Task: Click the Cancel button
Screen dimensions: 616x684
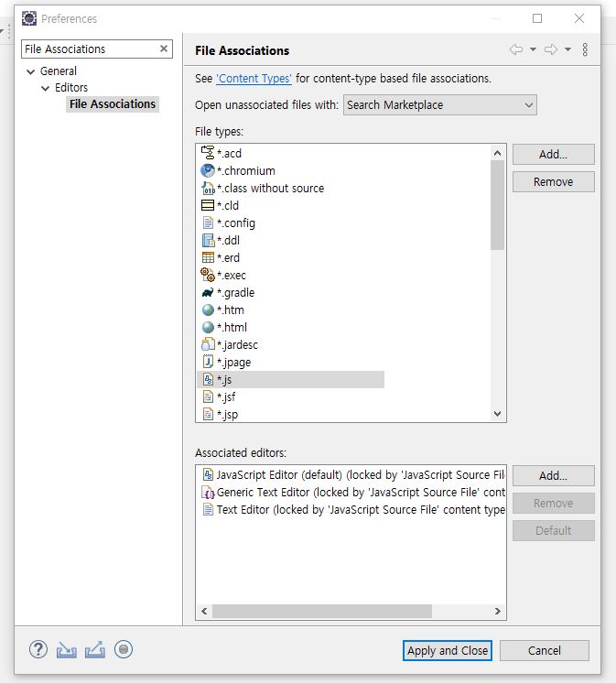Action: pyautogui.click(x=544, y=651)
